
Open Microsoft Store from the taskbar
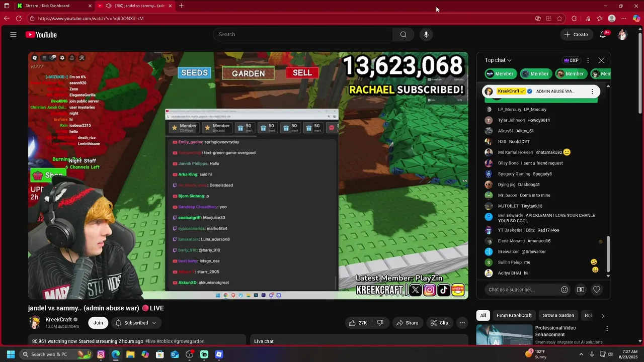[160, 354]
